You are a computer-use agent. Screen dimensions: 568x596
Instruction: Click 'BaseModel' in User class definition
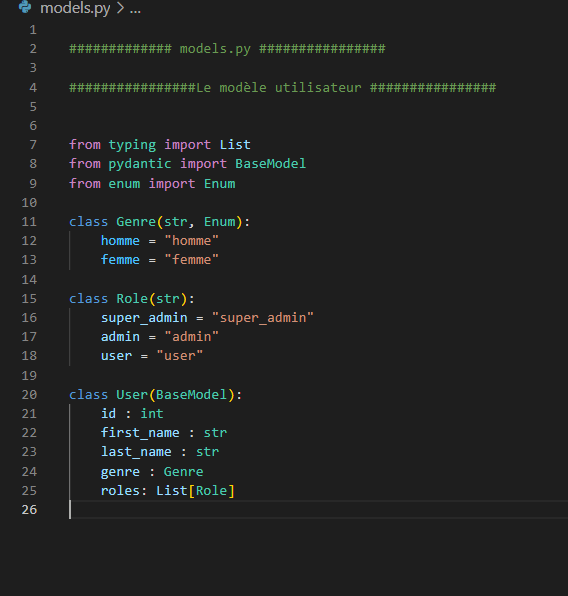pyautogui.click(x=192, y=395)
